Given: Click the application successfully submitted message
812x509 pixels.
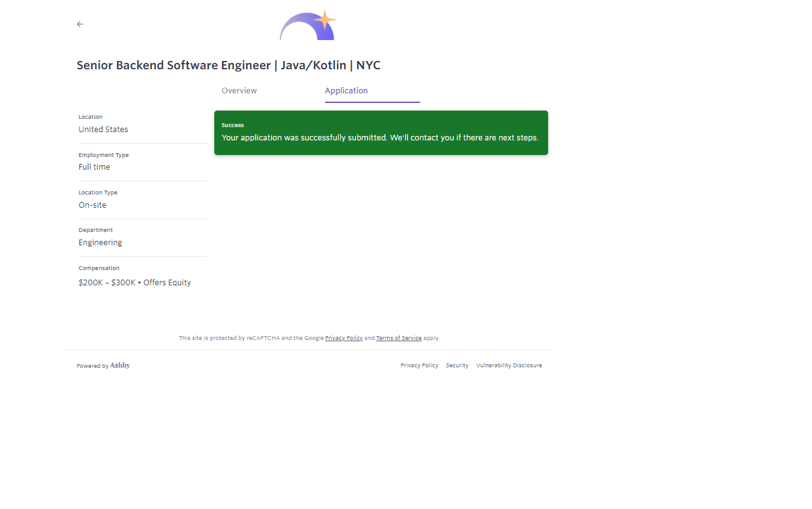Looking at the screenshot, I should coord(380,138).
